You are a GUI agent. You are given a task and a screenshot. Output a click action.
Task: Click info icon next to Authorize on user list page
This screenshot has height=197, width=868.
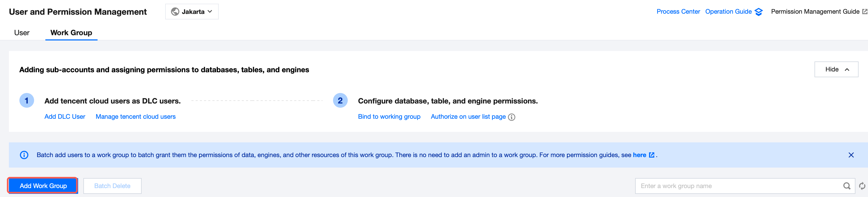[x=512, y=117]
